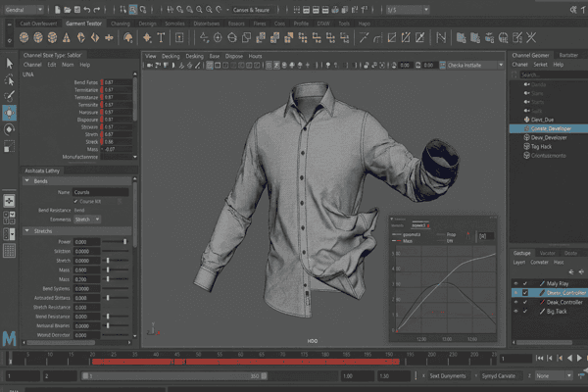Toggle the Course Kit checkbox

pos(75,202)
